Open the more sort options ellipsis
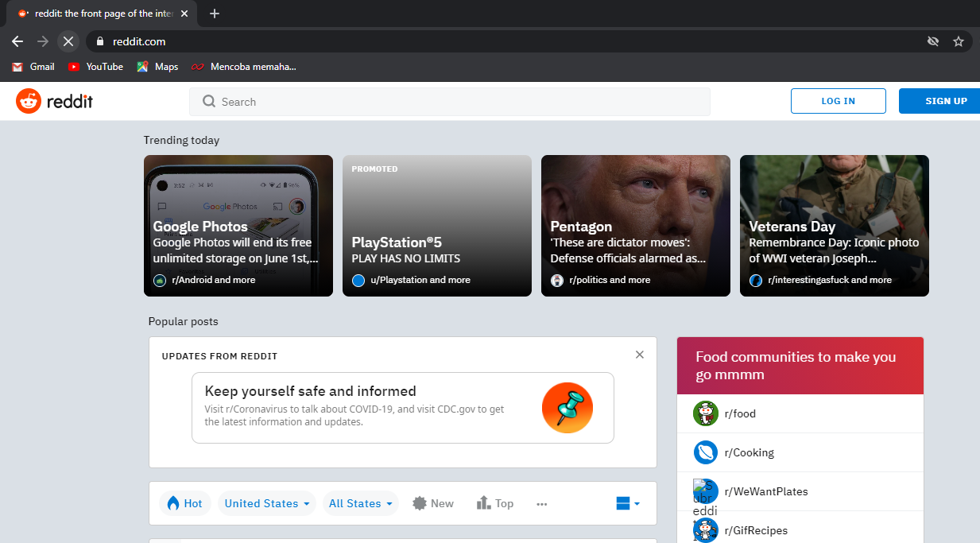 point(542,503)
